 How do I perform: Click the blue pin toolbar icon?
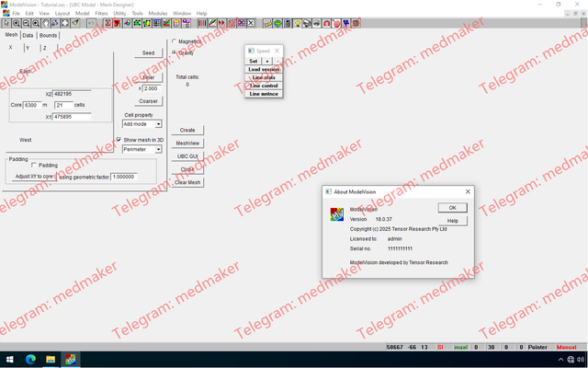click(346, 23)
